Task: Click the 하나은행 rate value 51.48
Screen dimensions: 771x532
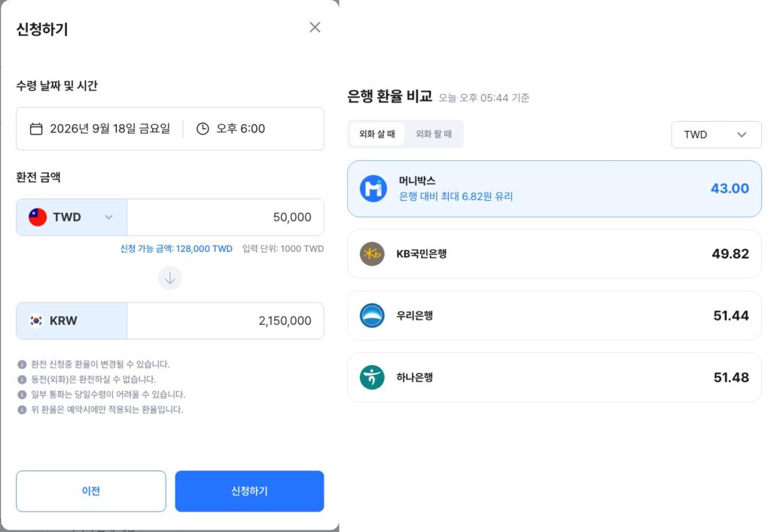Action: (731, 377)
